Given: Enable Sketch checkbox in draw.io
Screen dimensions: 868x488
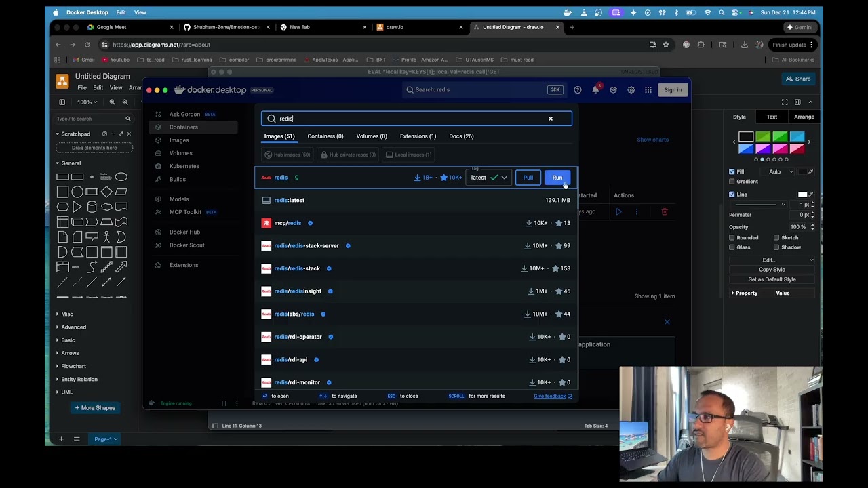Looking at the screenshot, I should pos(776,238).
